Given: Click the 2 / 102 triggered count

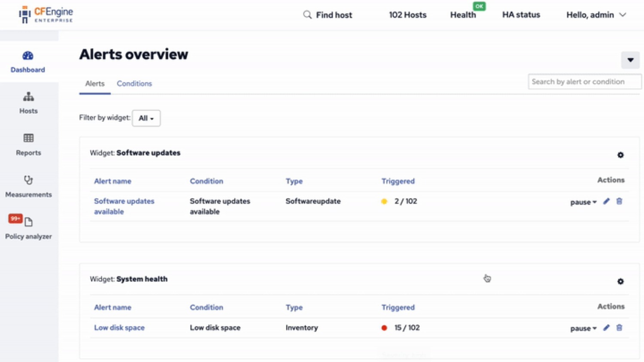Looking at the screenshot, I should 406,201.
